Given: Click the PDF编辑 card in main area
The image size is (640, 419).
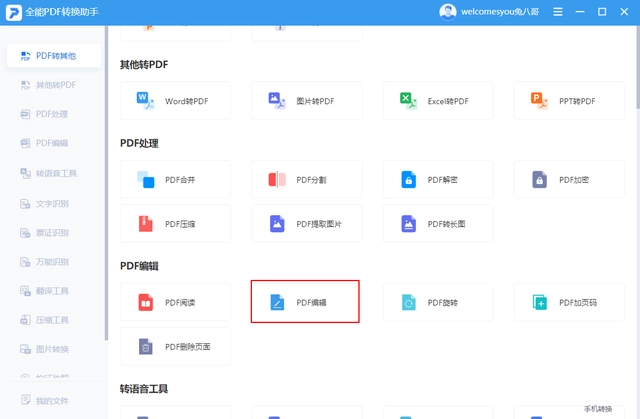Looking at the screenshot, I should [x=305, y=302].
